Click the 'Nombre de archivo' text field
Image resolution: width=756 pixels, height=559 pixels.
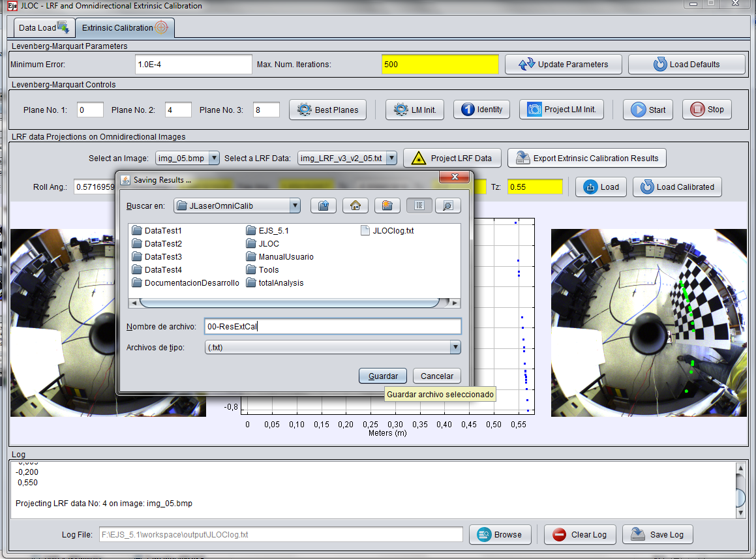[x=333, y=327]
